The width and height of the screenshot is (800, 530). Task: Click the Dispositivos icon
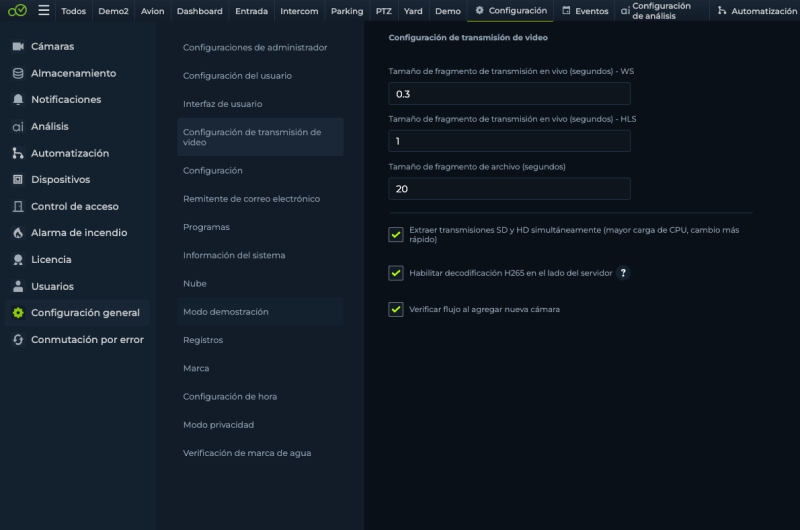[x=18, y=180]
